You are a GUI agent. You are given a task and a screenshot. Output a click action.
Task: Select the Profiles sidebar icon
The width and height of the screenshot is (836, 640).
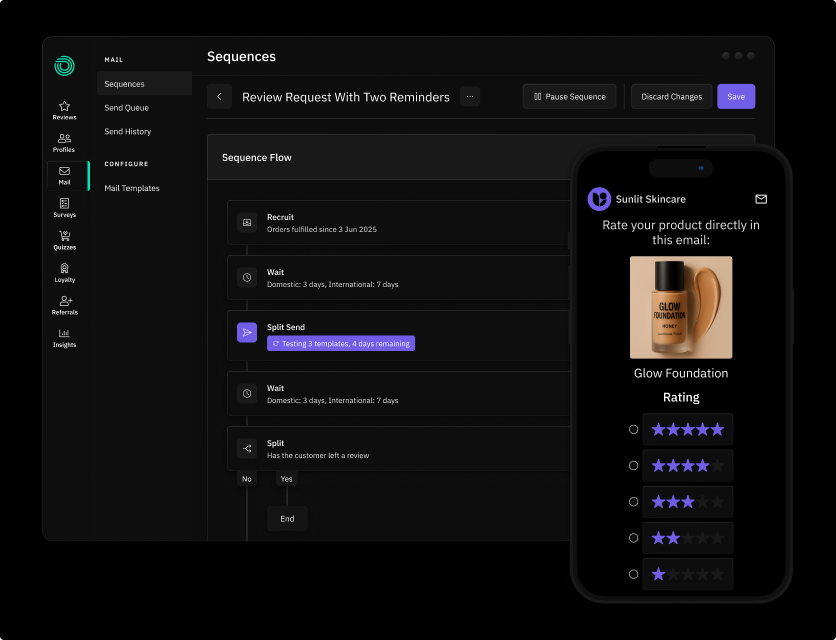[x=63, y=138]
